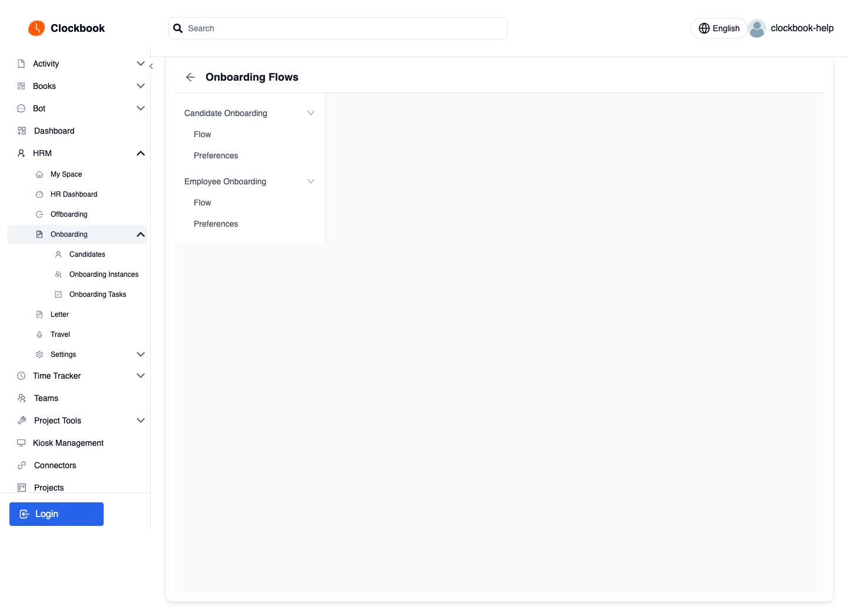
Task: Click the Login button
Action: pos(57,514)
